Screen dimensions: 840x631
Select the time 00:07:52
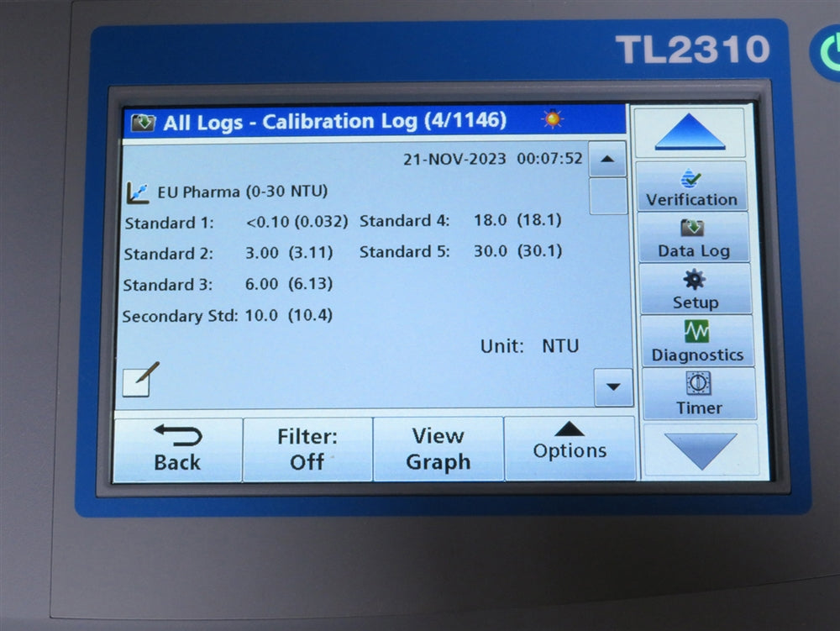point(549,159)
